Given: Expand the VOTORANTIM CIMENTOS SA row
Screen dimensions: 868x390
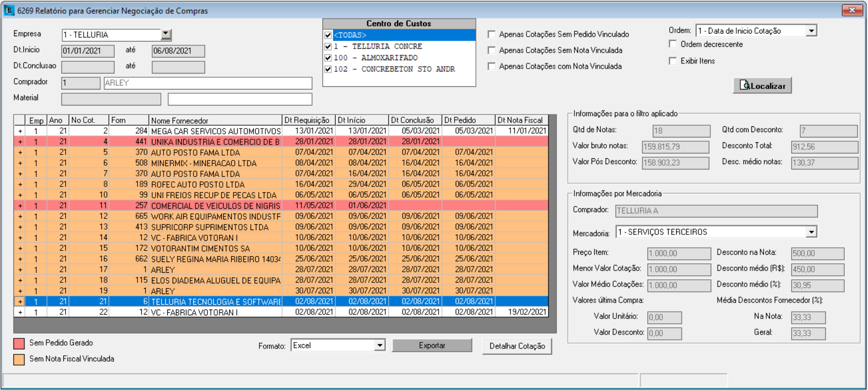Looking at the screenshot, I should tap(20, 248).
